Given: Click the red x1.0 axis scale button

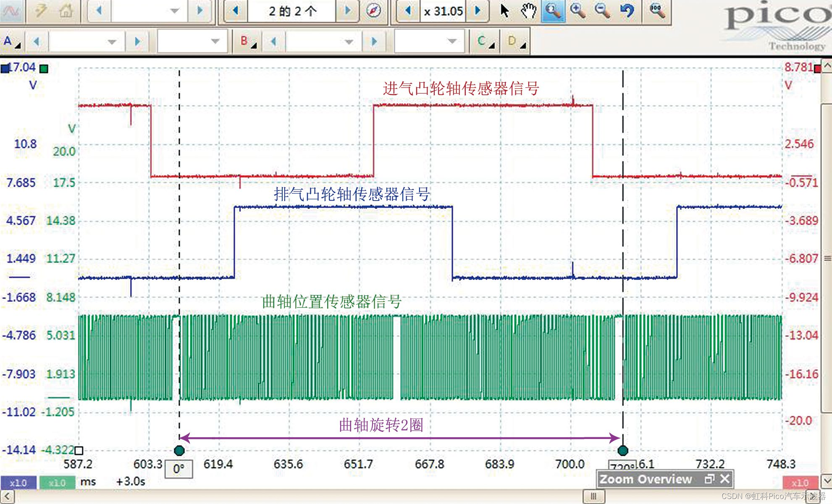Looking at the screenshot, I should click(800, 483).
